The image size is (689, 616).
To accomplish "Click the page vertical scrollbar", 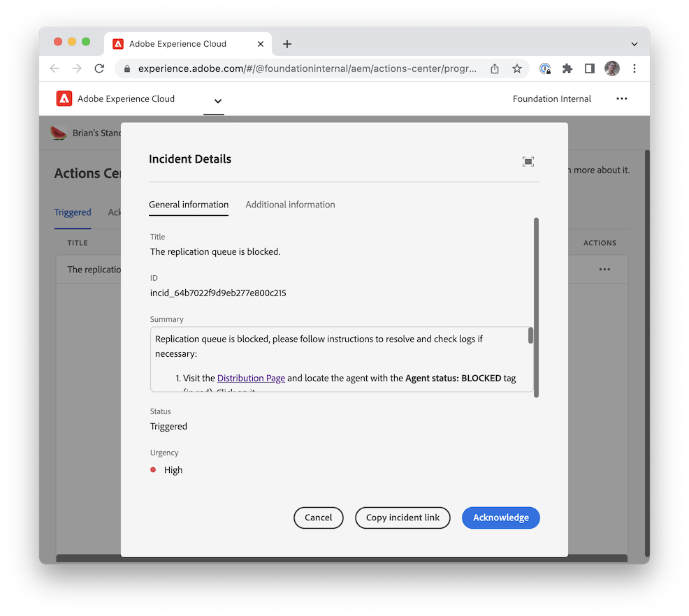I will 647,353.
